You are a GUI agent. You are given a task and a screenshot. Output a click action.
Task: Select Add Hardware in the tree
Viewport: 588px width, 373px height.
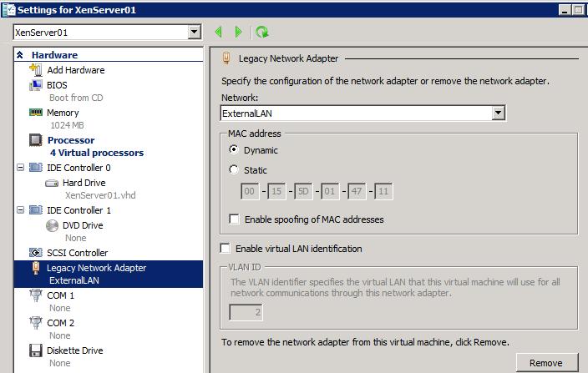76,70
